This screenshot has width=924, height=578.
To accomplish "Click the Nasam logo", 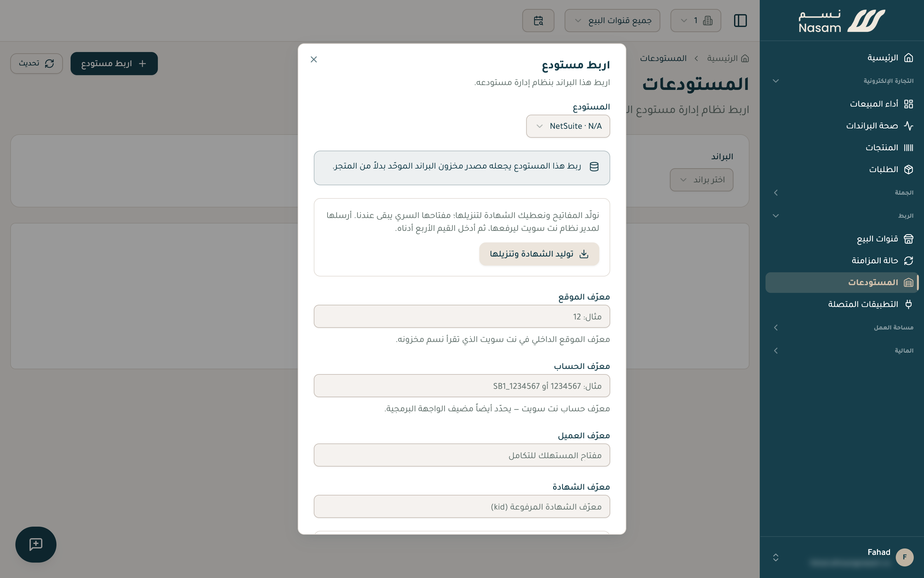I will coord(842,21).
